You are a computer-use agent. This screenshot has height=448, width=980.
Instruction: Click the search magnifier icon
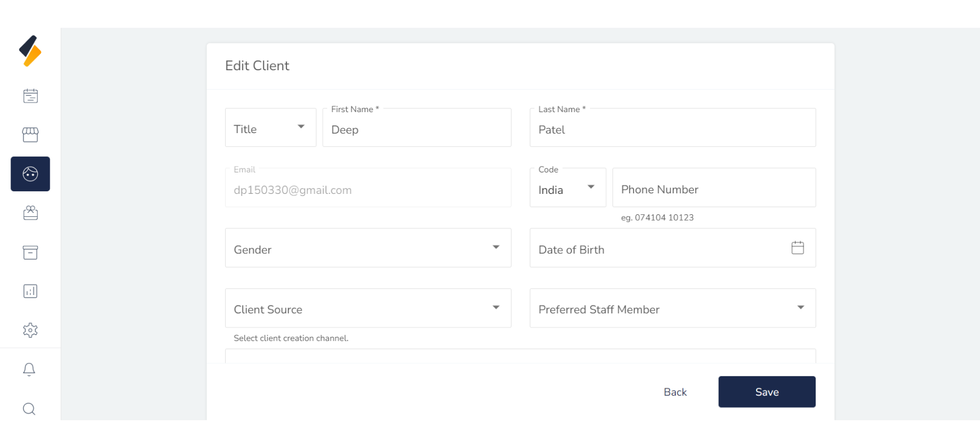pyautogui.click(x=29, y=409)
